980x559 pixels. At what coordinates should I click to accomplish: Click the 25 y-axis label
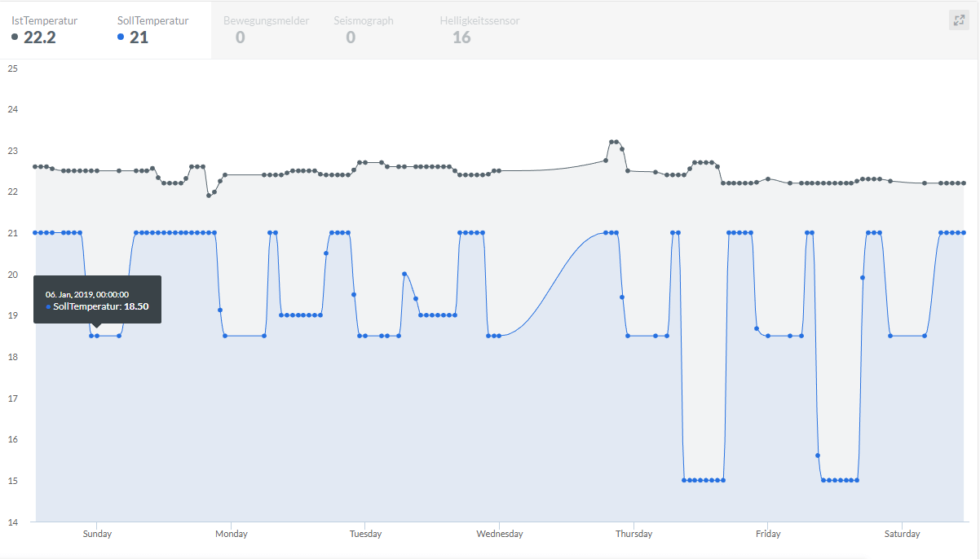point(12,68)
